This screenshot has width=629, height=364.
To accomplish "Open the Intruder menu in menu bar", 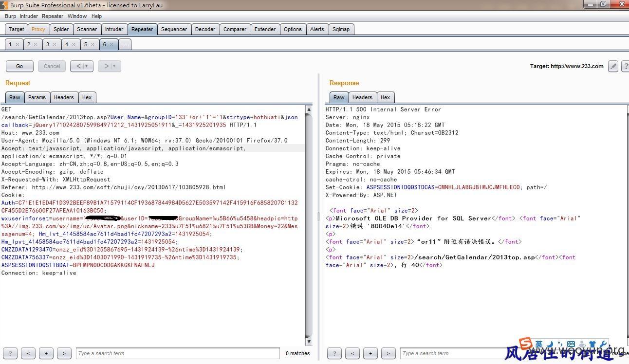I will click(x=29, y=16).
